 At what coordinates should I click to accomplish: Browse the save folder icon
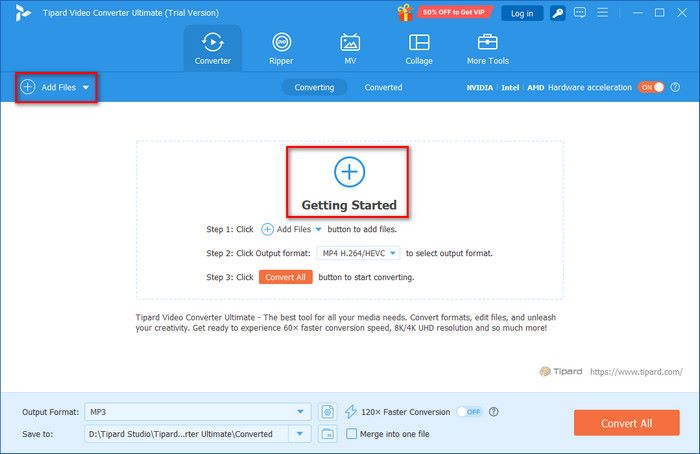point(327,433)
